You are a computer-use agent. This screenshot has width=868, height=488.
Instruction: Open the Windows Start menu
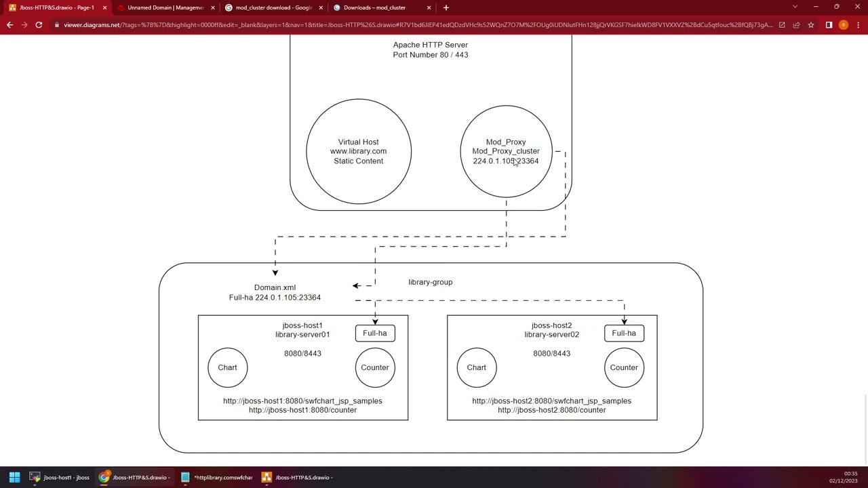click(14, 477)
